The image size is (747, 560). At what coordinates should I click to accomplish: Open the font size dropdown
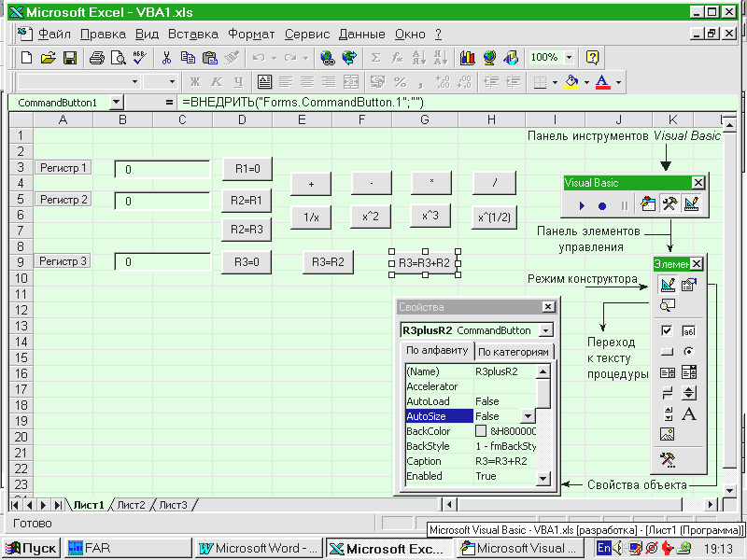pyautogui.click(x=173, y=82)
